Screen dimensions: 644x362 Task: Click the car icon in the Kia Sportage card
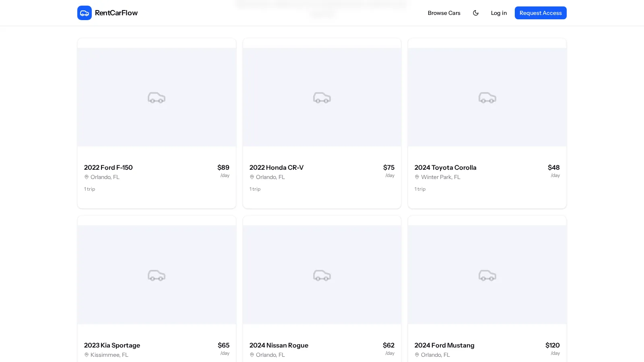click(157, 276)
